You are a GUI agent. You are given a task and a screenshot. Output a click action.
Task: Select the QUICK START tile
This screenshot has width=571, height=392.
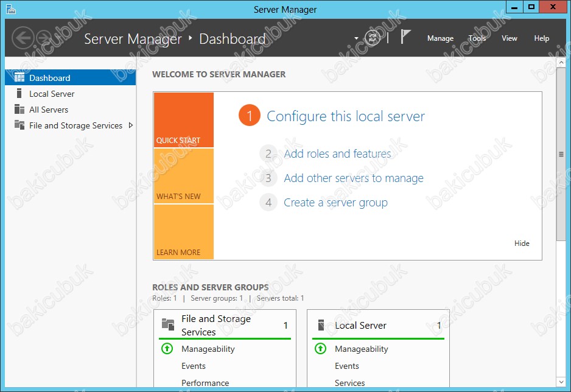tap(184, 120)
